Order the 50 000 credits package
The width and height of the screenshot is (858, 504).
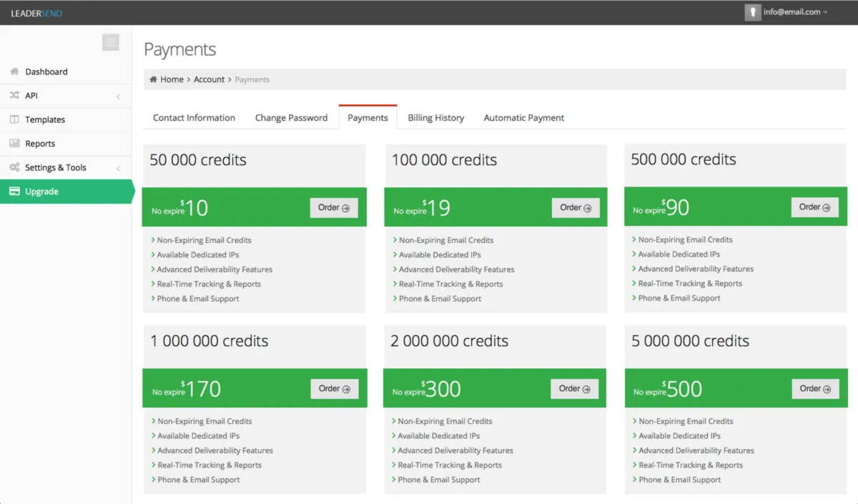334,208
